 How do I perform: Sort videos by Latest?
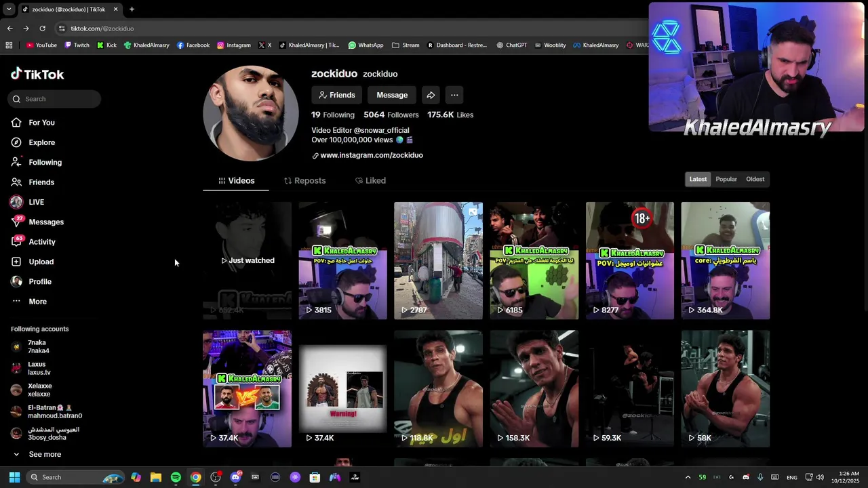[698, 179]
